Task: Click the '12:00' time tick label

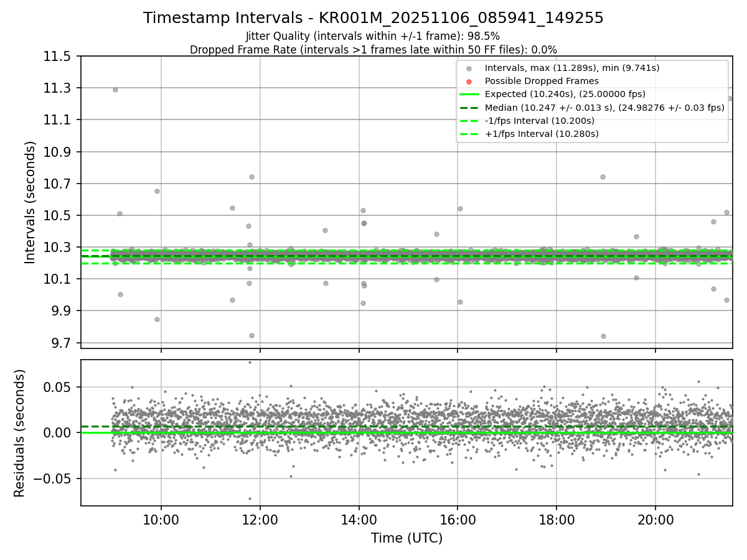Action: point(260,520)
